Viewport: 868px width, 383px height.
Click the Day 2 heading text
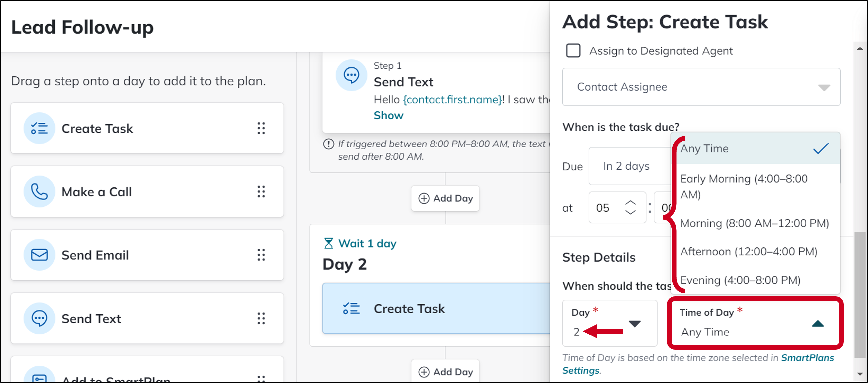[x=344, y=264]
